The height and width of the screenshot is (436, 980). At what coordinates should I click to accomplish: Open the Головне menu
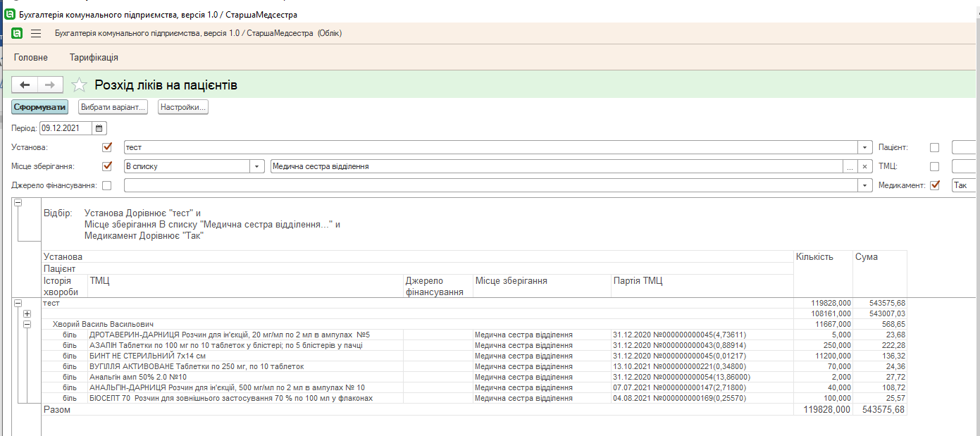coord(31,58)
